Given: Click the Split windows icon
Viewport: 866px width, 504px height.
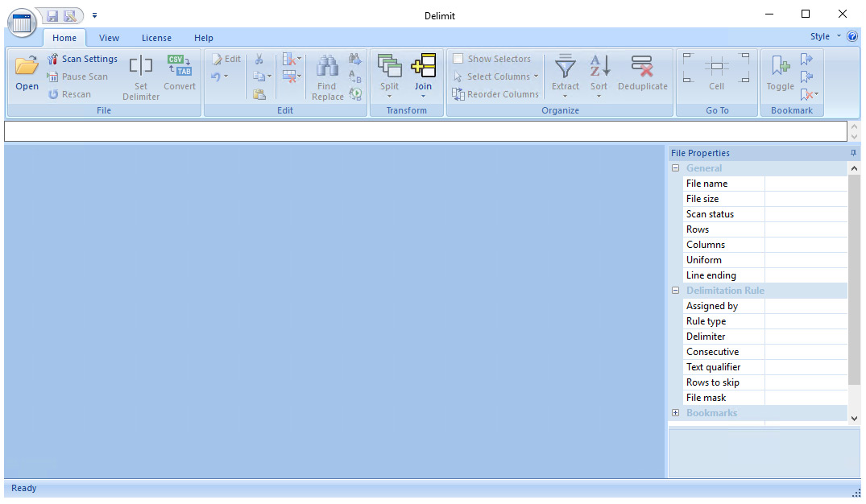Looking at the screenshot, I should pyautogui.click(x=389, y=65).
